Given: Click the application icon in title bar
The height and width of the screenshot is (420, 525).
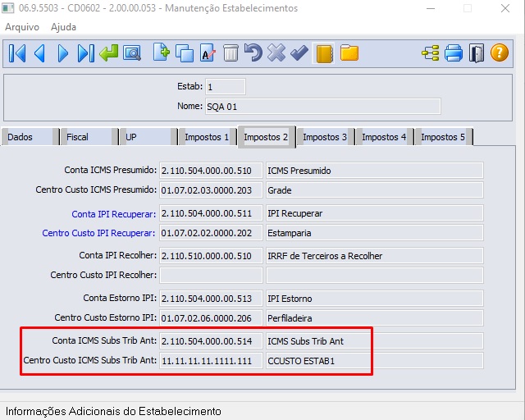Looking at the screenshot, I should (7, 8).
